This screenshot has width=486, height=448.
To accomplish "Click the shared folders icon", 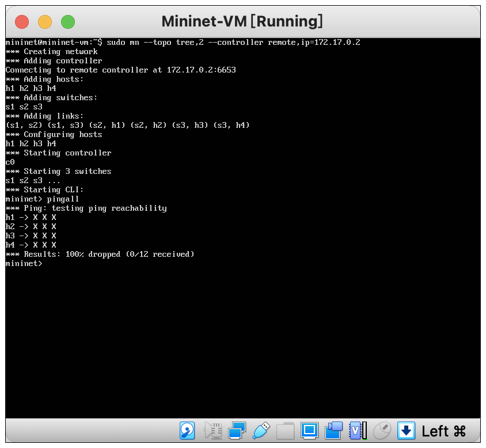I will click(285, 430).
